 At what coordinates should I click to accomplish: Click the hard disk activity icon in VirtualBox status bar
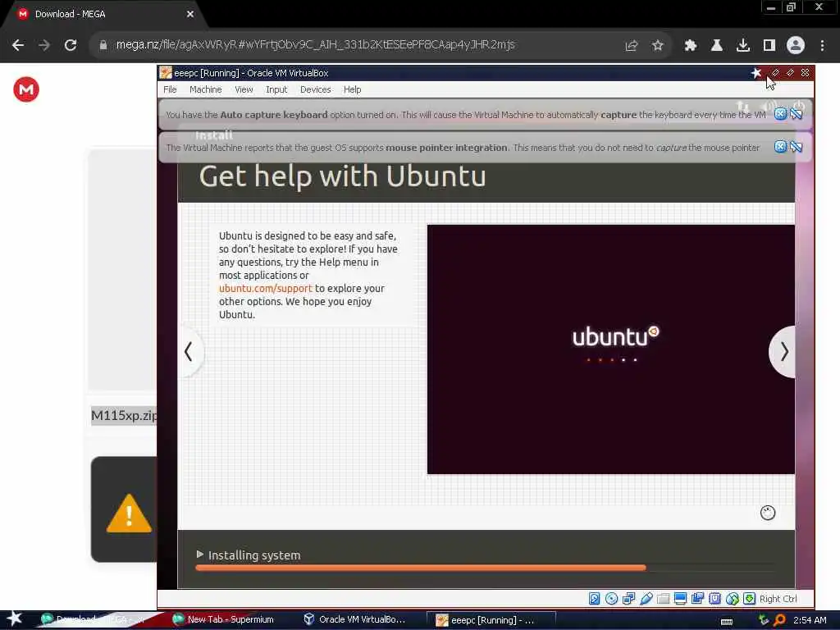(594, 598)
